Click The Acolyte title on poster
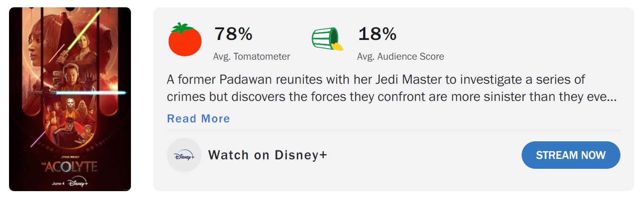This screenshot has width=644, height=201. coord(69,166)
